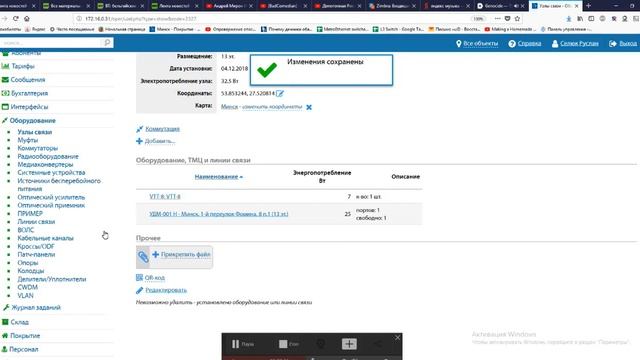Select Муфты in the sidebar
The height and width of the screenshot is (360, 640).
coord(28,140)
